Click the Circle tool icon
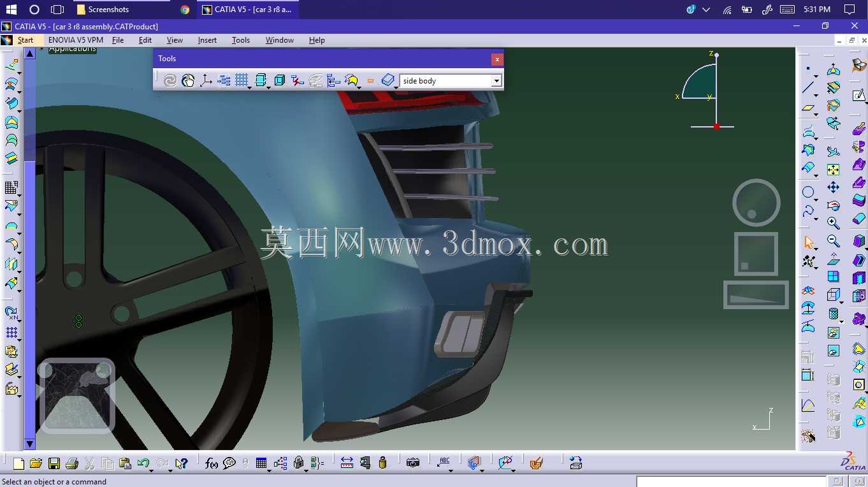Viewport: 868px width, 487px height. click(x=808, y=192)
